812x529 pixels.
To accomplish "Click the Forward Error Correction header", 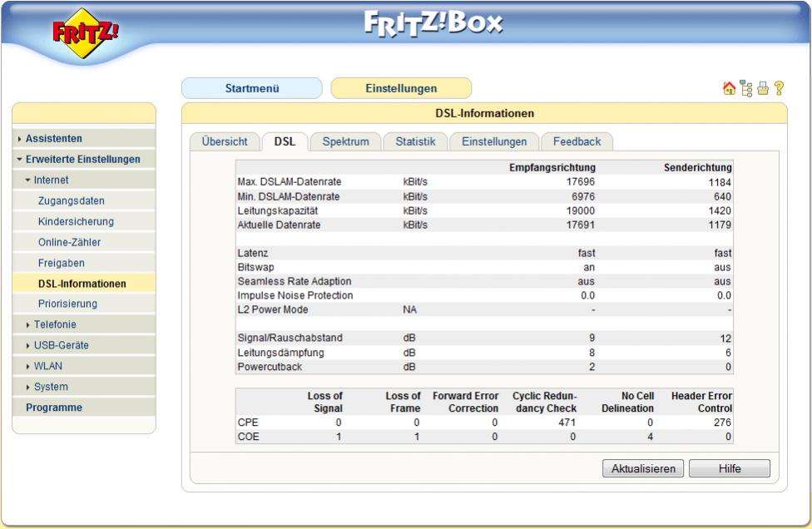I will pos(466,402).
